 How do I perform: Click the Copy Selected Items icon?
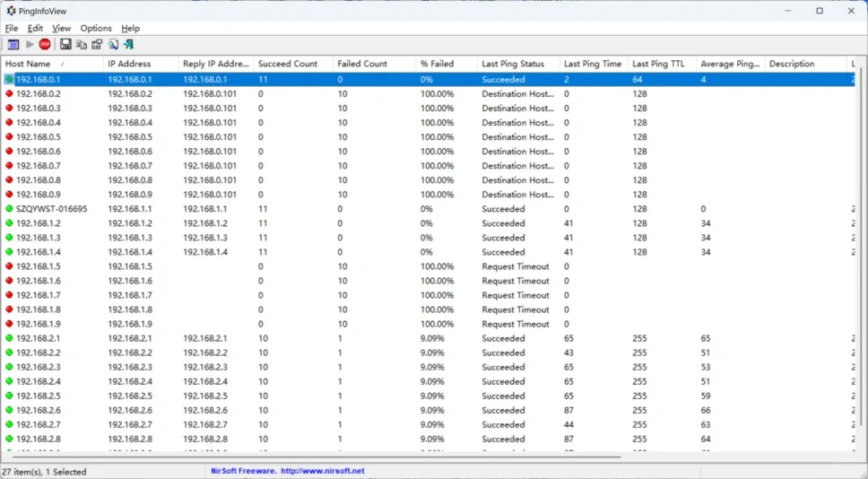click(82, 44)
